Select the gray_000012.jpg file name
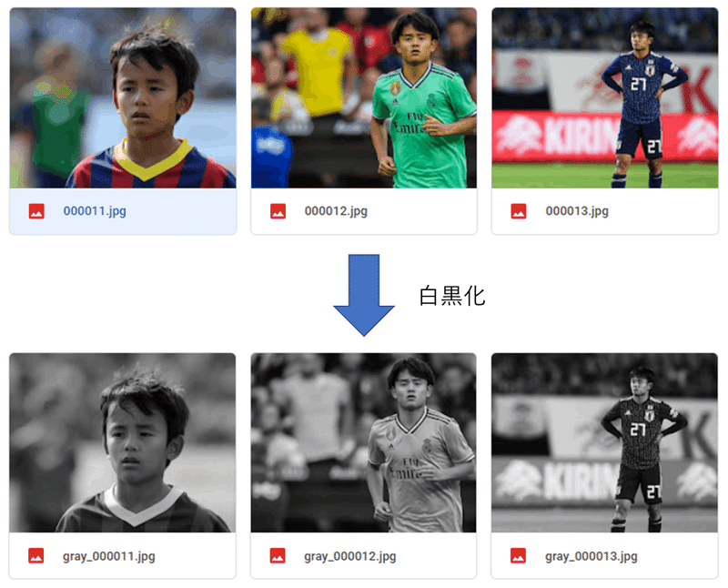The height and width of the screenshot is (588, 728). click(x=350, y=556)
